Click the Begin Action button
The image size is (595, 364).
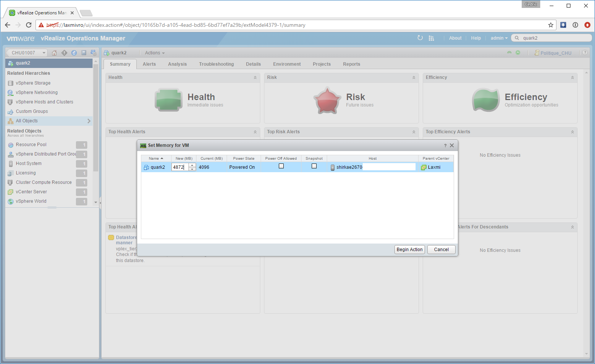coord(410,250)
